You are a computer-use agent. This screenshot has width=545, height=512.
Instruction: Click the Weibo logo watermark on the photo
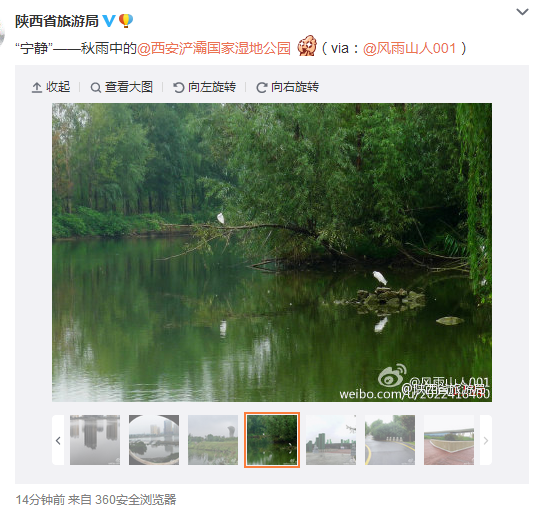click(x=392, y=375)
